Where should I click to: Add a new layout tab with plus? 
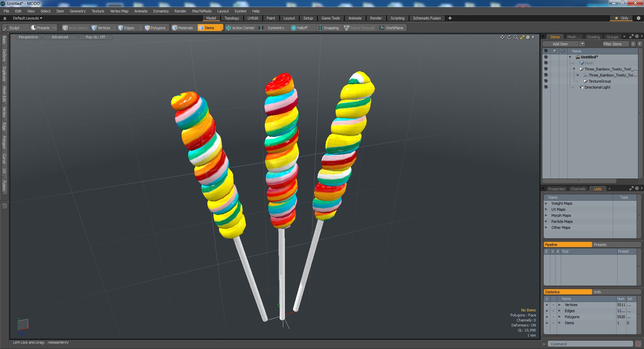450,18
